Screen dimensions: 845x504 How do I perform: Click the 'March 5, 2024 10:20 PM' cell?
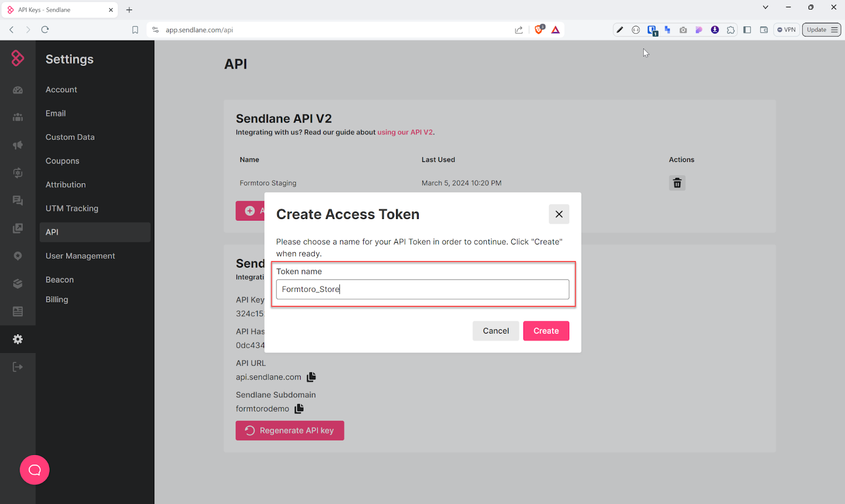[x=462, y=183]
